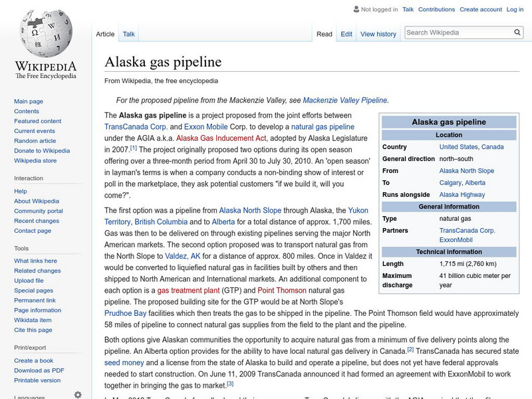Visit the Alaska North Slope link in infobox
The width and height of the screenshot is (532, 399).
(x=467, y=171)
